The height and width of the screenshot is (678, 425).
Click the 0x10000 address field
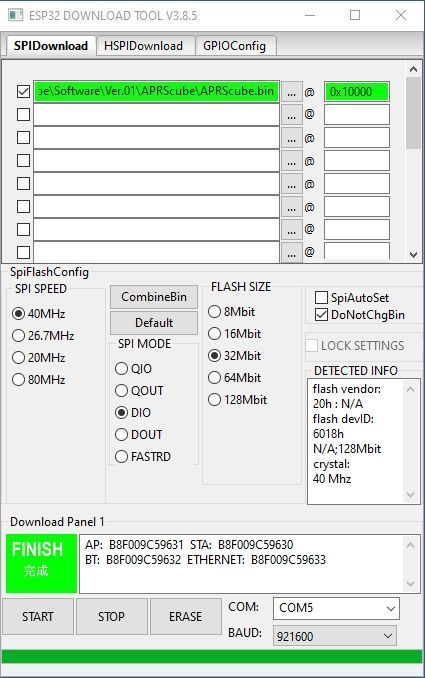pos(357,92)
